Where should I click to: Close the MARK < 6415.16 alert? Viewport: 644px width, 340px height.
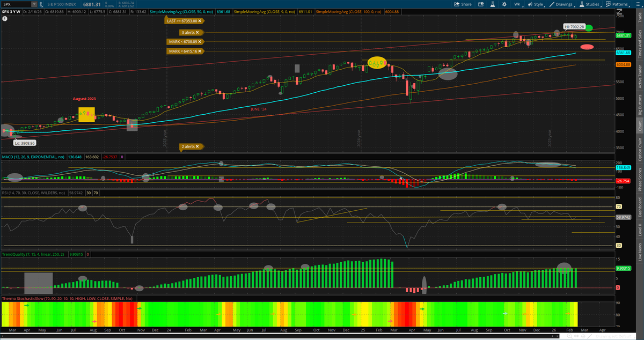pyautogui.click(x=201, y=51)
